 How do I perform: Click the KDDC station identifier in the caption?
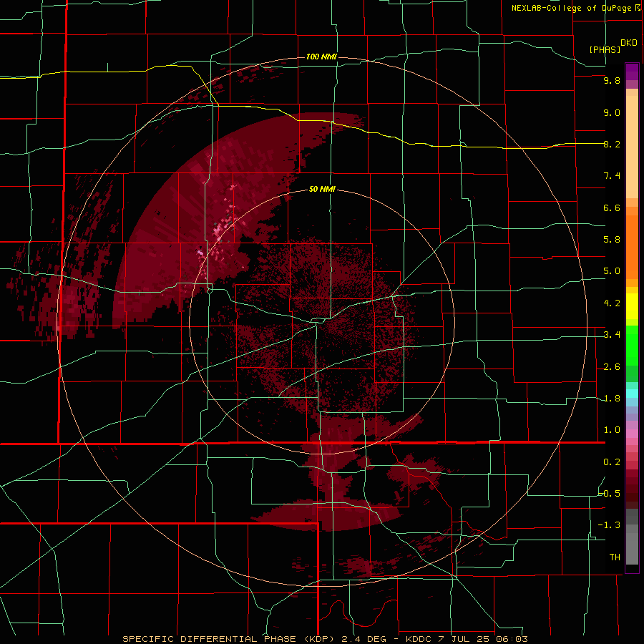[418, 639]
